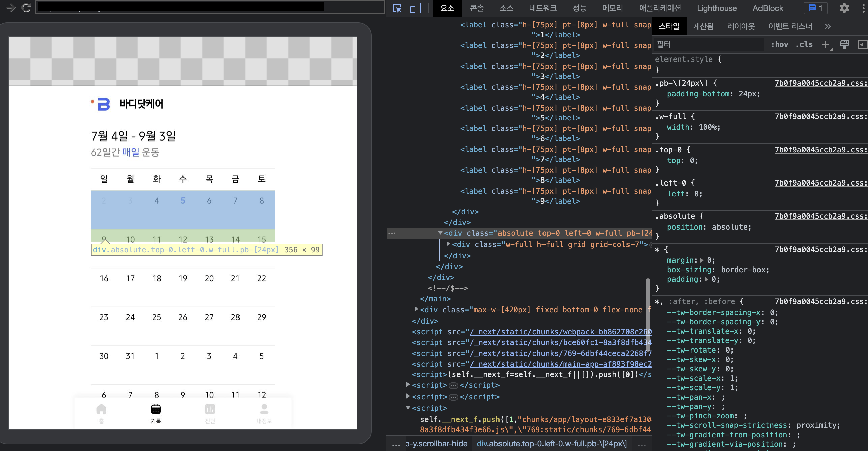The image size is (868, 451).
Task: Open CSS source link for .top-0 rule
Action: tap(821, 150)
